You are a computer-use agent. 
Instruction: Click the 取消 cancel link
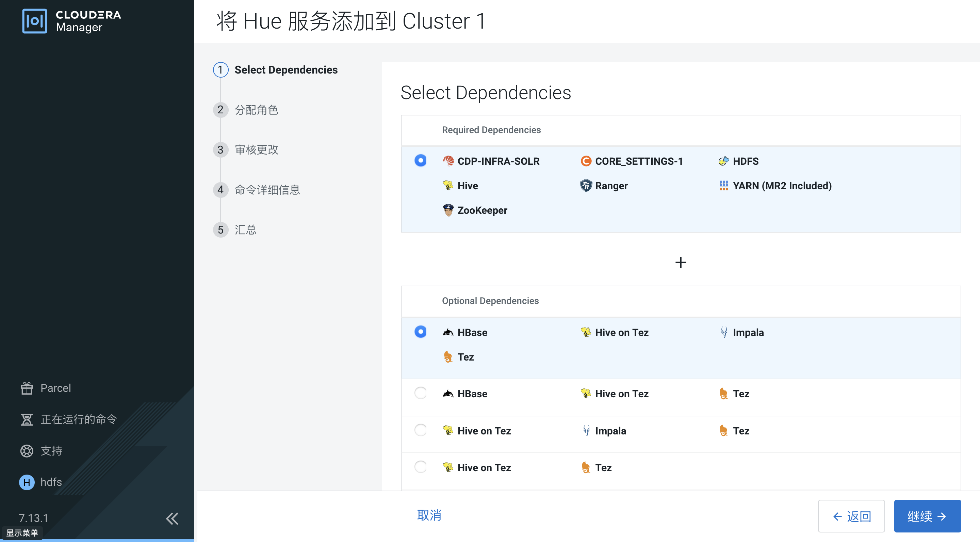[429, 515]
